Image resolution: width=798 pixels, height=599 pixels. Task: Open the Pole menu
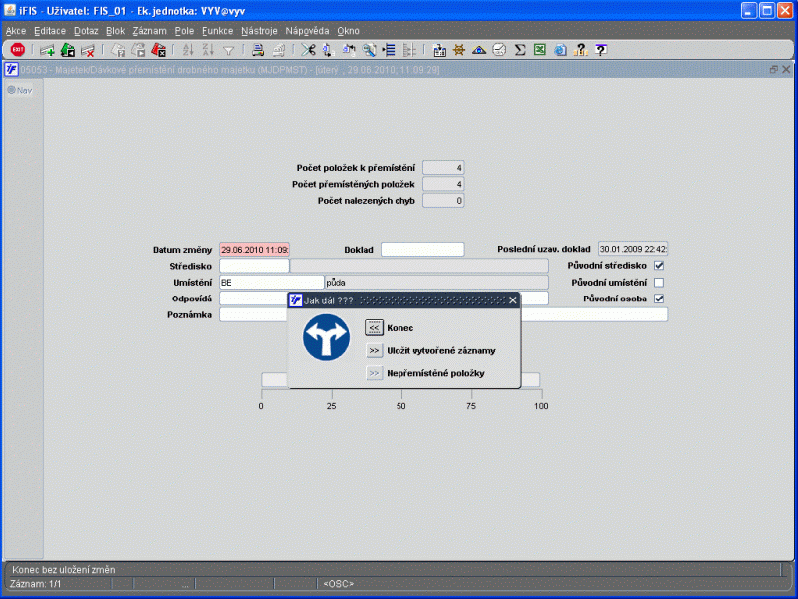point(184,31)
